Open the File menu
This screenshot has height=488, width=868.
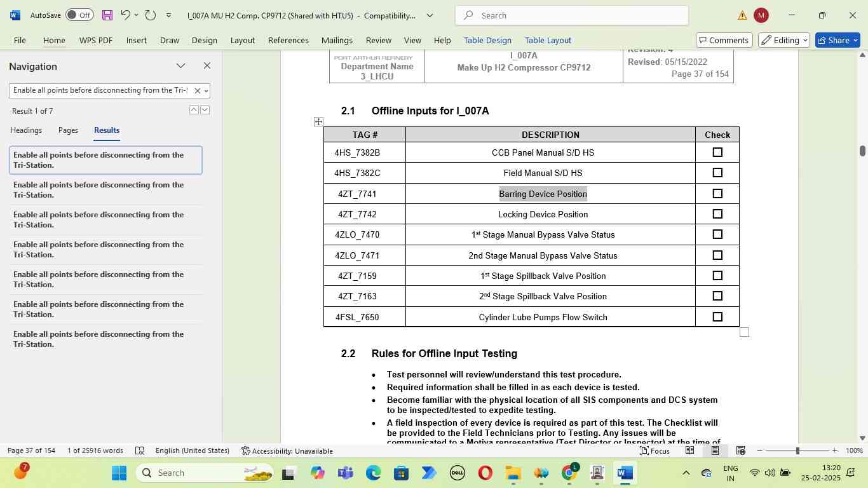[20, 40]
